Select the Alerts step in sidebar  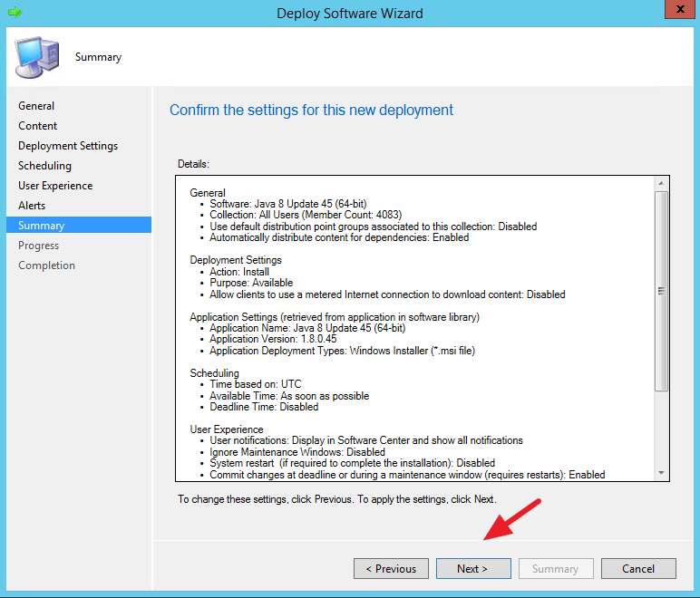tap(32, 206)
